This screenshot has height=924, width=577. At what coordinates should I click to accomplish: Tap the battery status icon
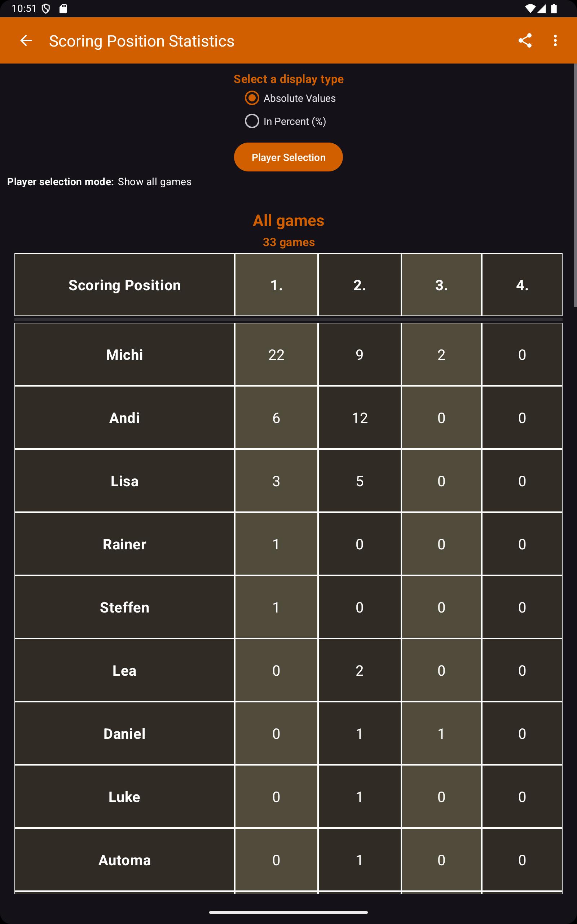tap(554, 8)
